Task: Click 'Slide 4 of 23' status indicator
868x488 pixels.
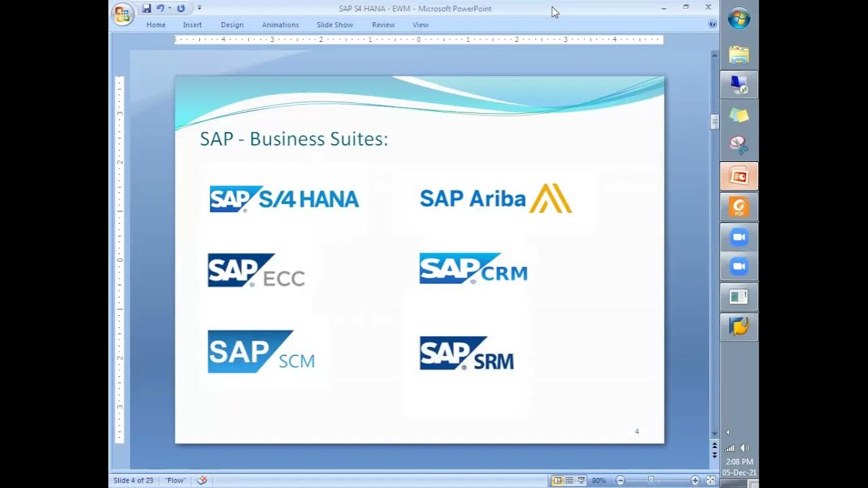Action: (134, 481)
